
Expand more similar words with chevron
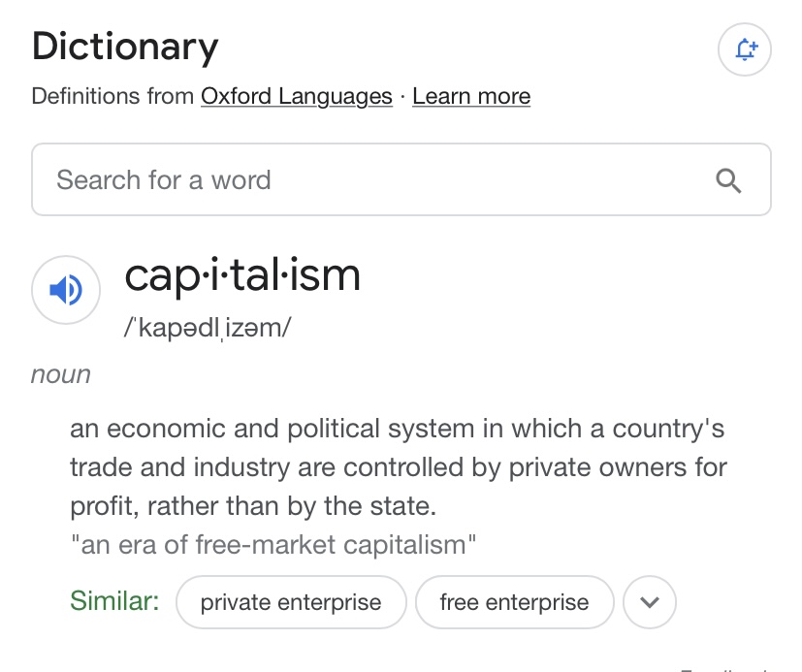point(650,602)
